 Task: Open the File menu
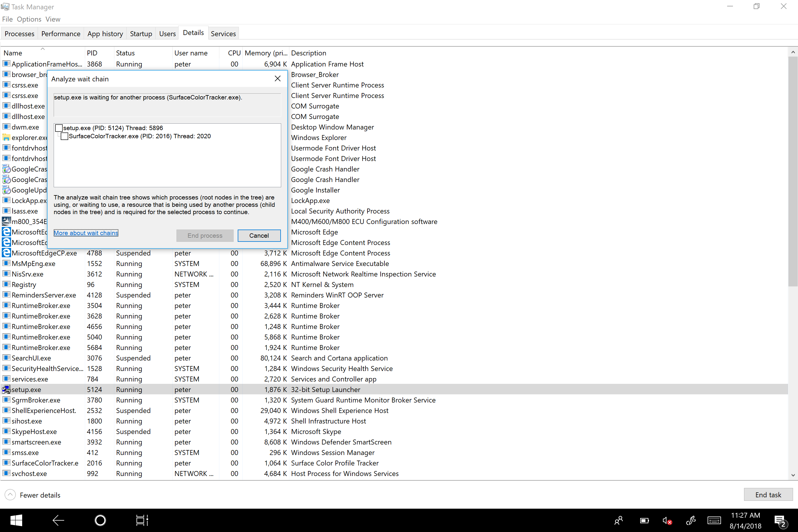(7, 19)
